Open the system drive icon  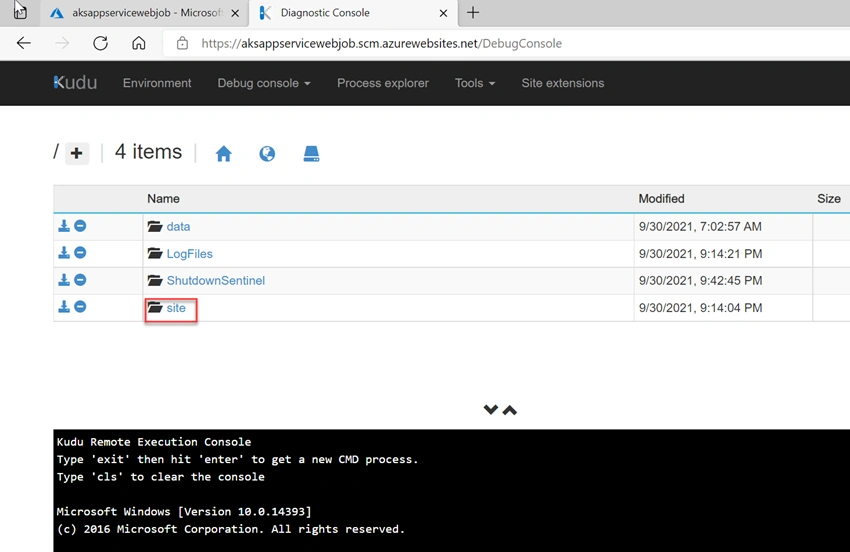[x=311, y=154]
